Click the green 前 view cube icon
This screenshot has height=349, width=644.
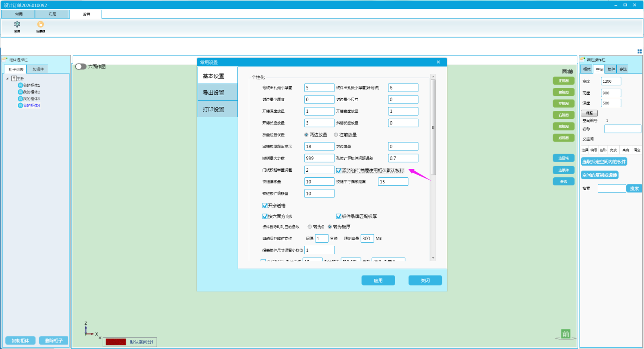point(566,334)
